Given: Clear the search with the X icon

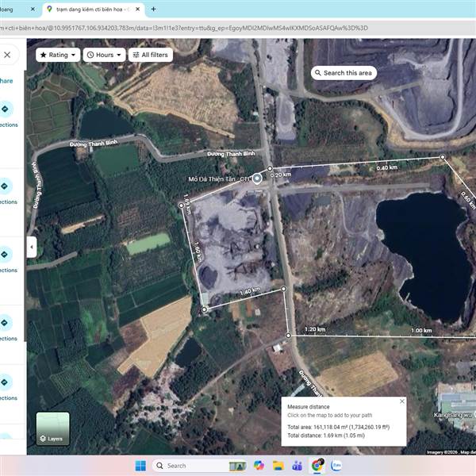Looking at the screenshot, I should pyautogui.click(x=7, y=55).
